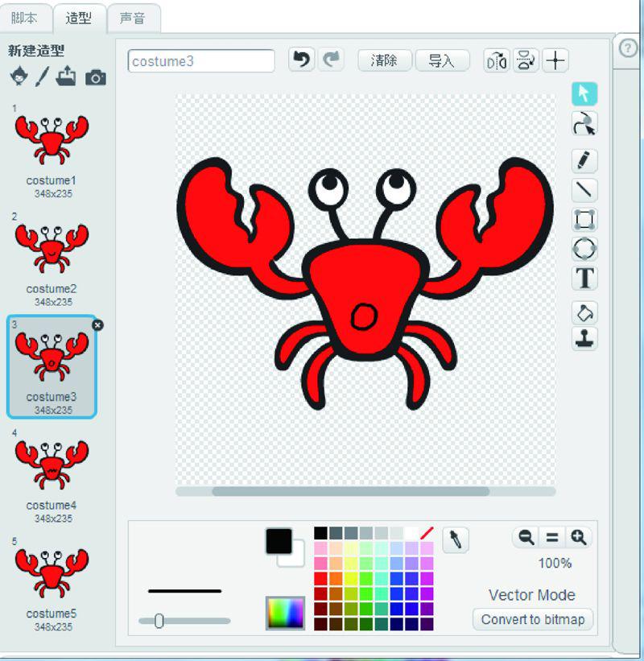Image resolution: width=644 pixels, height=661 pixels.
Task: Activate the Stamp duplicate tool
Action: click(584, 339)
